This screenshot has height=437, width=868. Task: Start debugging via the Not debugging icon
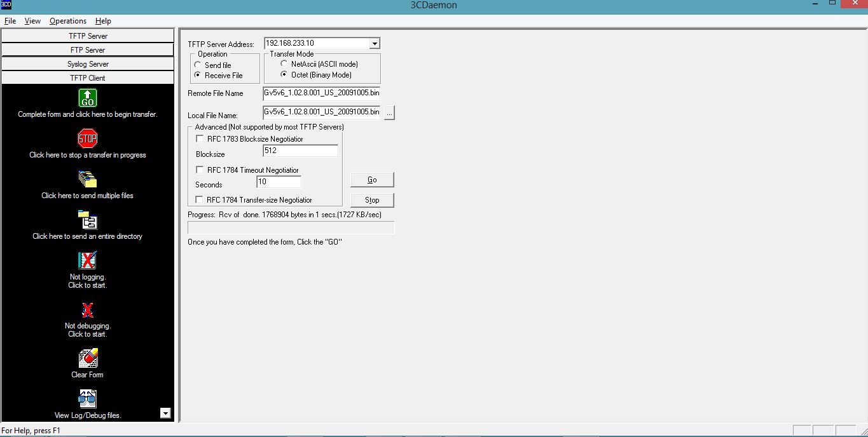[x=88, y=310]
